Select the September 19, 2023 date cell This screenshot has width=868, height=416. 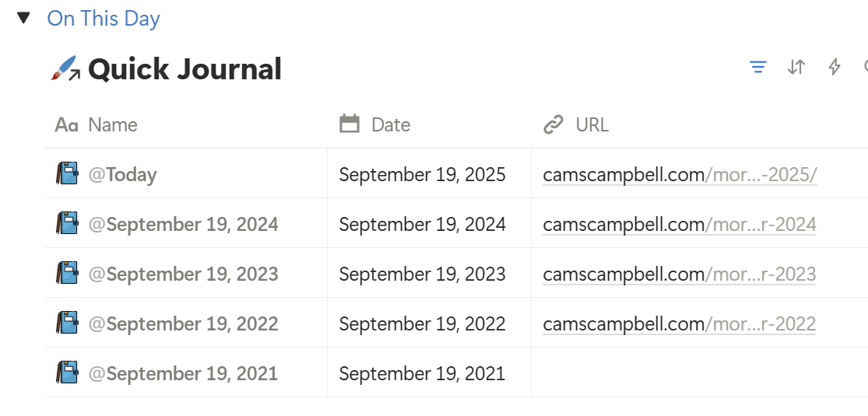(x=422, y=274)
